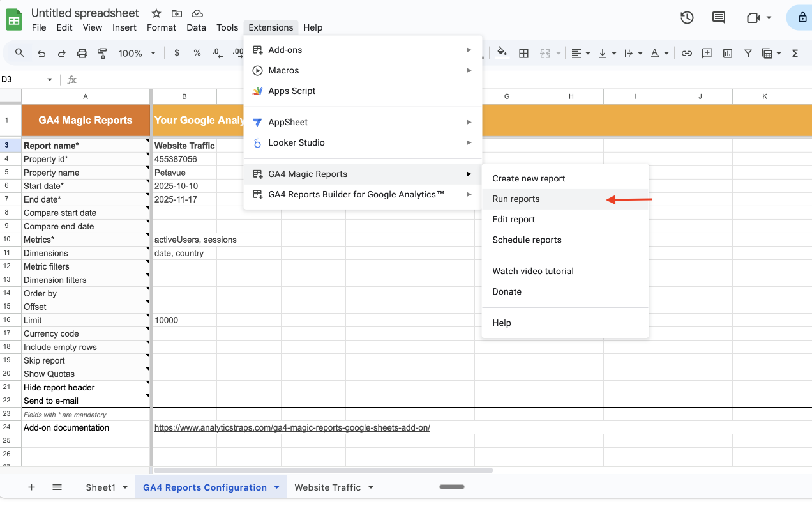The image size is (812, 506).
Task: Open the Website Traffic tab dropdown arrow
Action: [x=371, y=487]
